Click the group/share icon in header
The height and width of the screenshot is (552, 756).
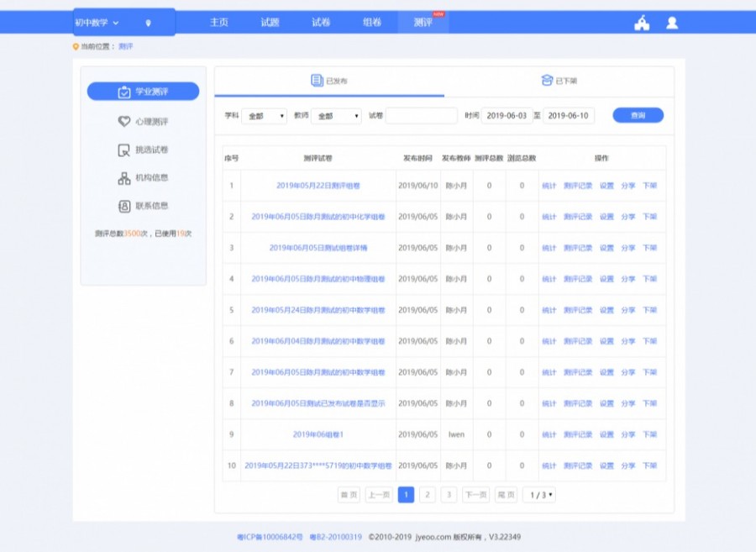641,23
